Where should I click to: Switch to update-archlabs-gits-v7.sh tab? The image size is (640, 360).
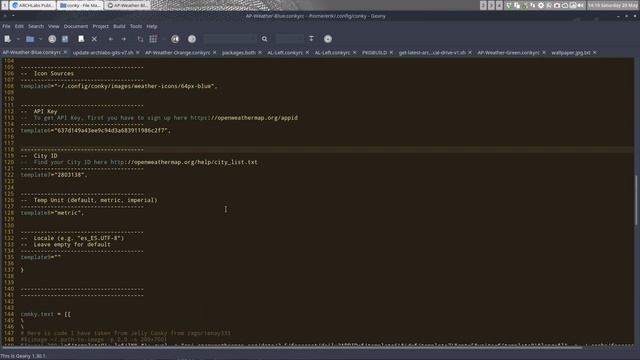click(x=103, y=53)
